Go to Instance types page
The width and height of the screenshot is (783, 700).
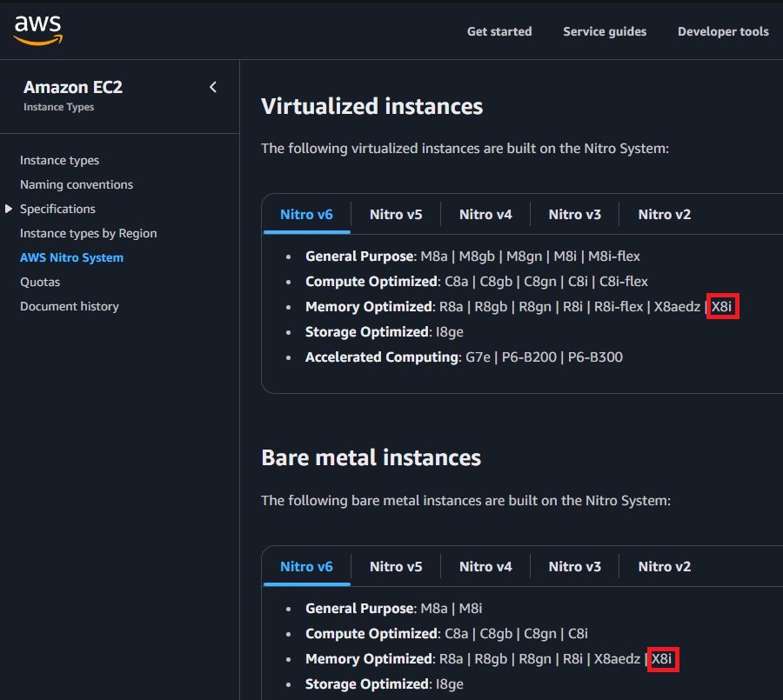pyautogui.click(x=59, y=160)
